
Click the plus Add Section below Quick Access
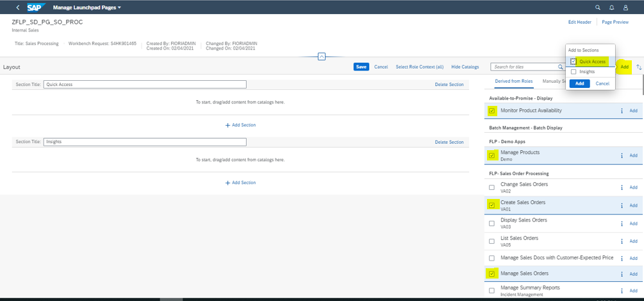click(241, 125)
